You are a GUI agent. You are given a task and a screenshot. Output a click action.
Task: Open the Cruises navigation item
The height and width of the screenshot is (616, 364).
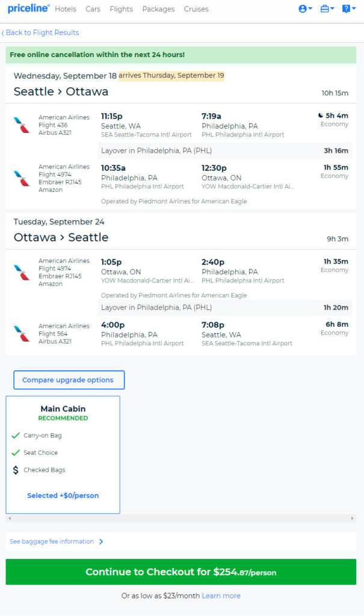tap(196, 9)
